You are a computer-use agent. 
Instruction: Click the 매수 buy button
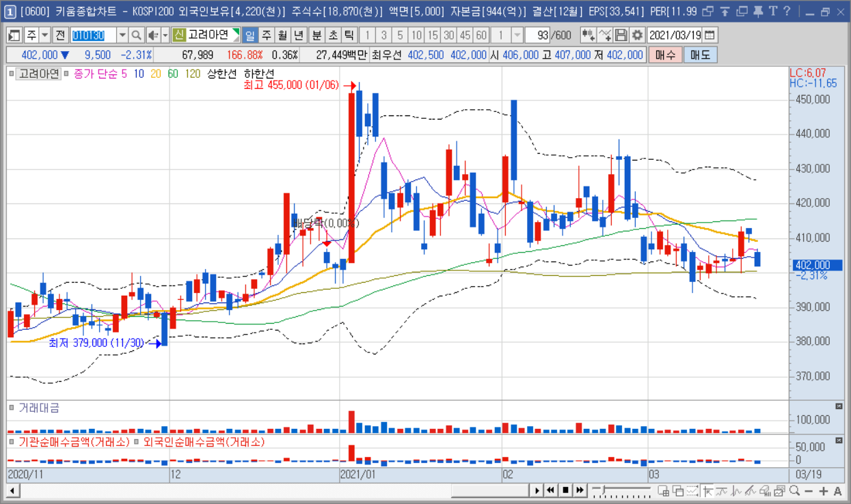665,55
